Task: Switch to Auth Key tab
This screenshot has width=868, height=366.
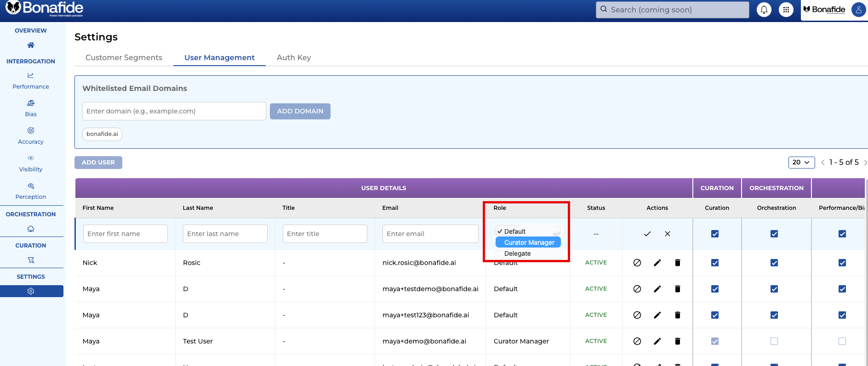Action: (x=293, y=57)
